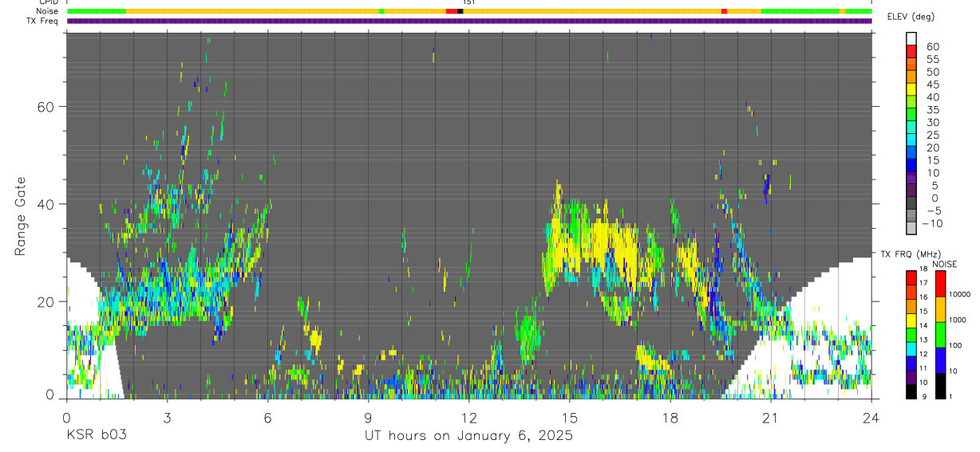The image size is (980, 452).
Task: Click the Noise row label at top
Action: (x=49, y=11)
